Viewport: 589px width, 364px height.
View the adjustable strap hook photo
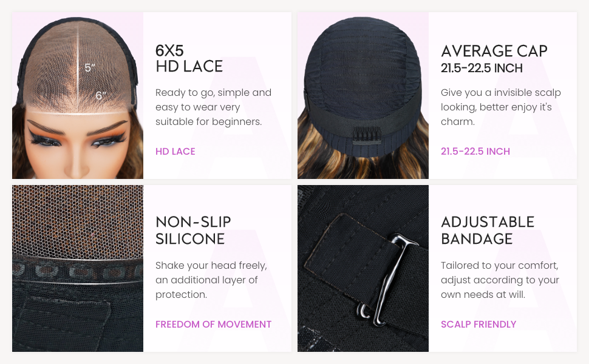[x=363, y=268]
